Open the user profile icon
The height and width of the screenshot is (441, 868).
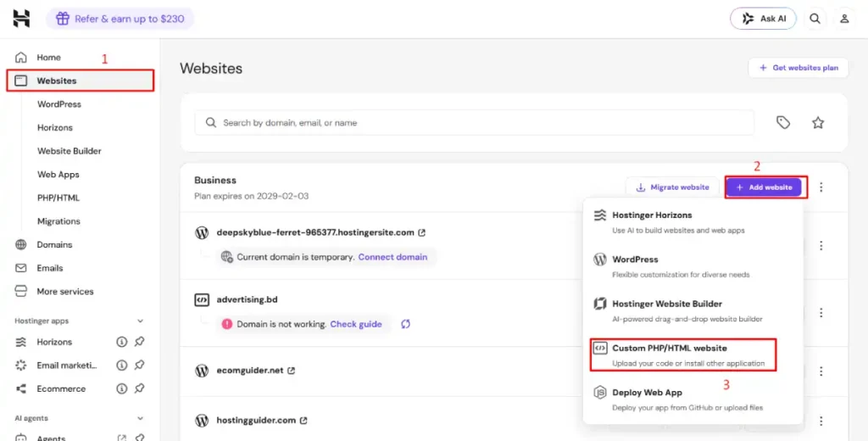[x=844, y=19]
